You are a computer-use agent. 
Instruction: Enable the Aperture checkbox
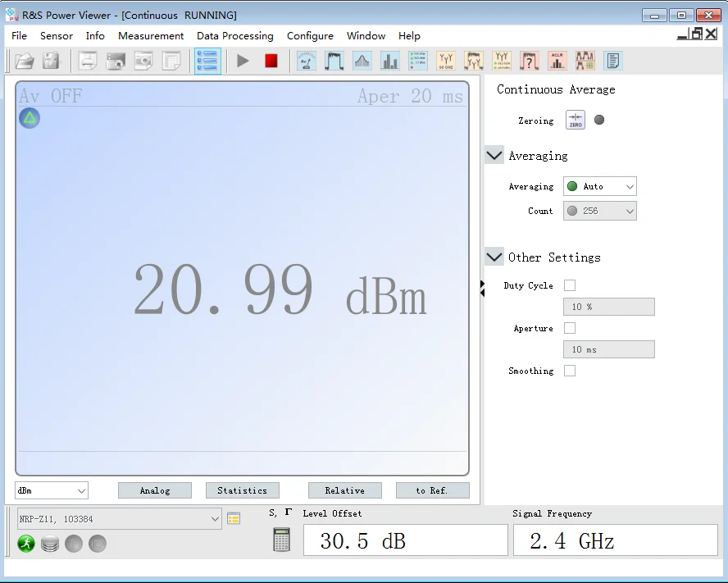point(570,328)
